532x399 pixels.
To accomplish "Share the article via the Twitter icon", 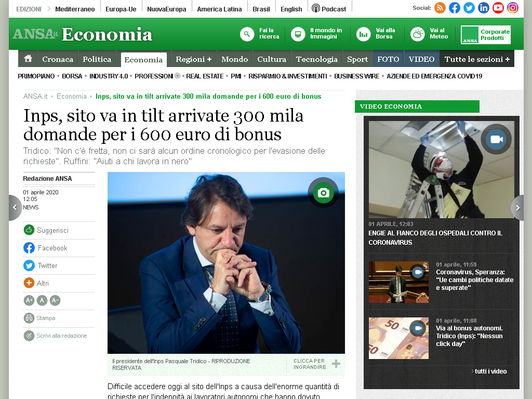I will click(29, 265).
